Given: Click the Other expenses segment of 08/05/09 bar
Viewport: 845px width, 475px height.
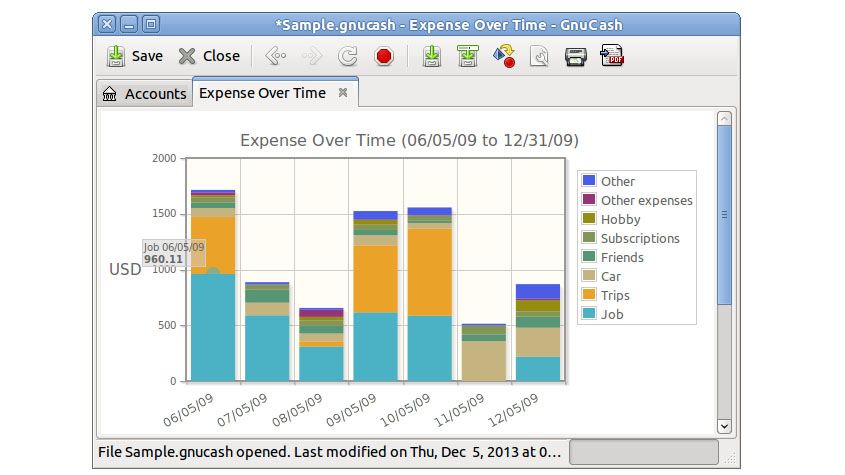Looking at the screenshot, I should pos(321,313).
